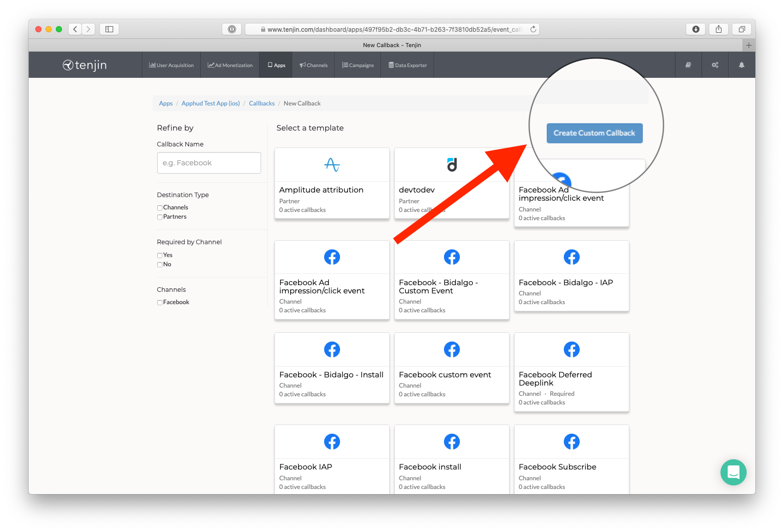This screenshot has width=784, height=532.
Task: Click Facebook icon on Facebook IAP card
Action: tap(332, 441)
